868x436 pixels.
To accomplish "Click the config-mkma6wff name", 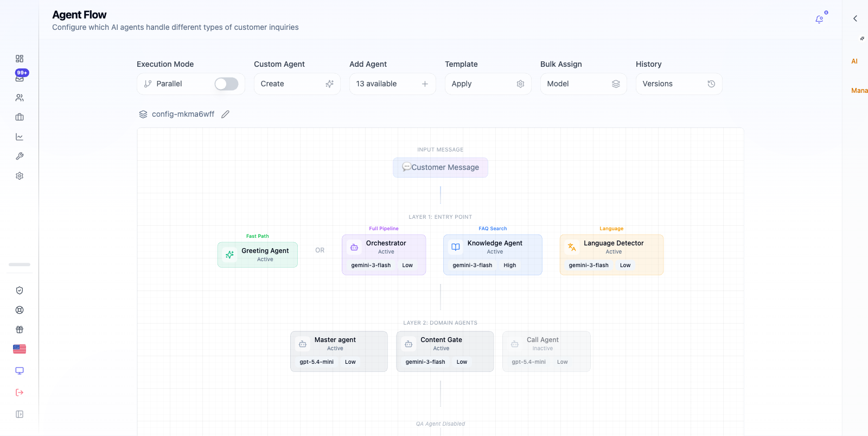I will tap(183, 114).
